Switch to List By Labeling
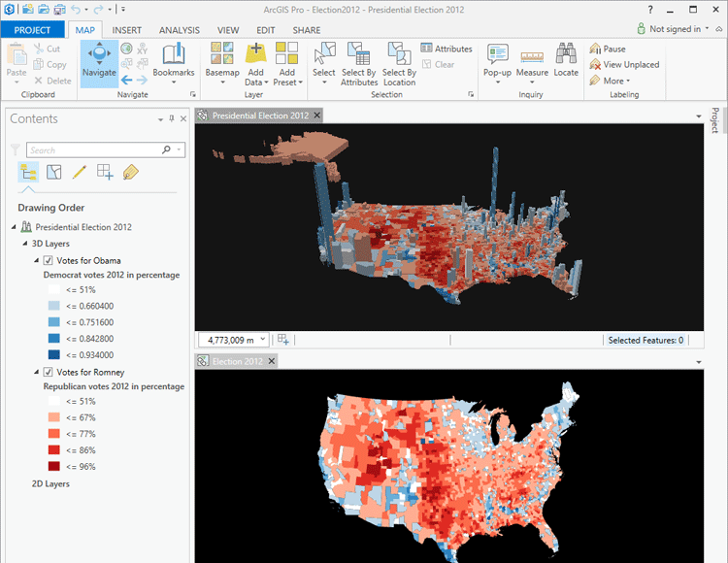Screen dimensions: 728x563 [130, 172]
